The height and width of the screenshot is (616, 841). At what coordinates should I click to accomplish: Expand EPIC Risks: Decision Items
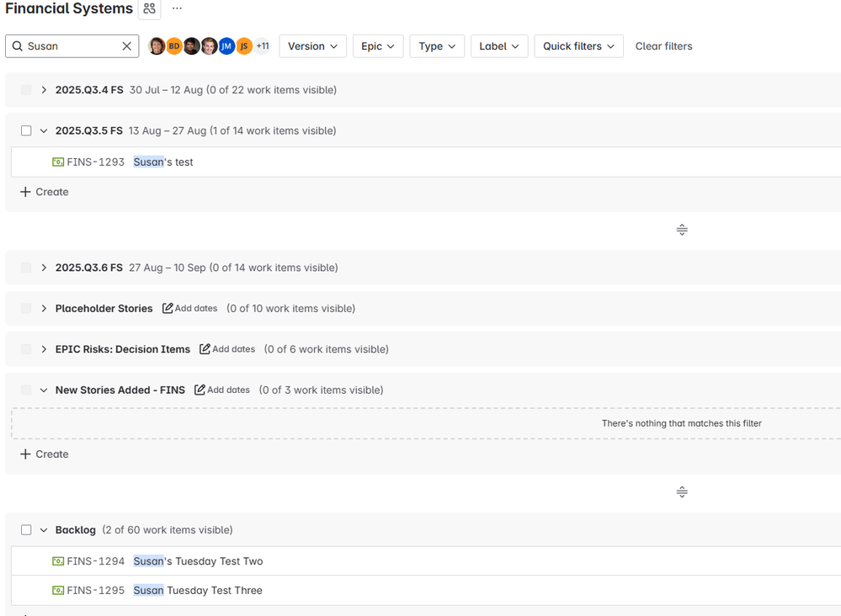[x=44, y=349]
